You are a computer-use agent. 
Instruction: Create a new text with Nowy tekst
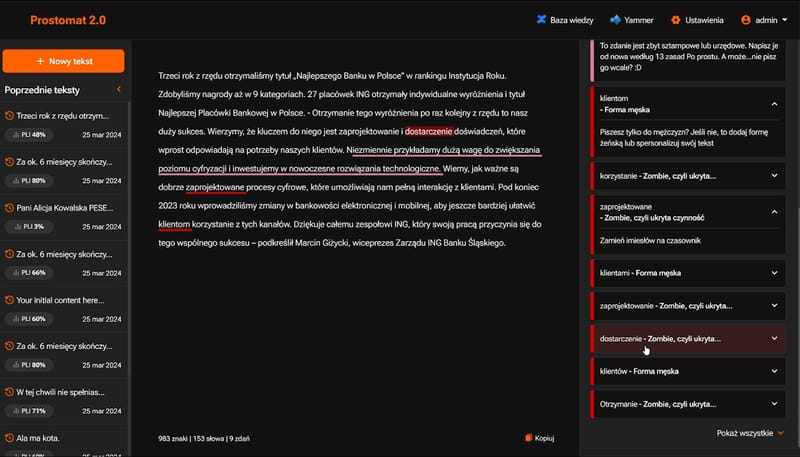(63, 61)
